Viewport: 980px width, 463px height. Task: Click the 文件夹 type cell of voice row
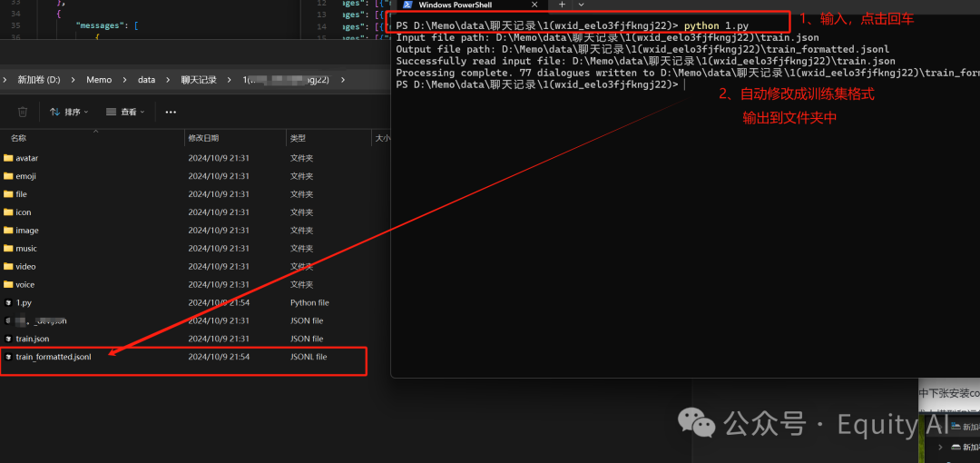pyautogui.click(x=302, y=285)
